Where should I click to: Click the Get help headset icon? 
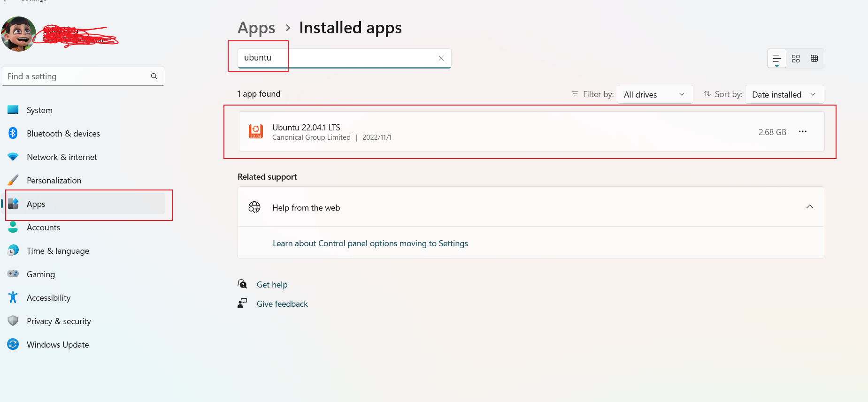coord(242,284)
